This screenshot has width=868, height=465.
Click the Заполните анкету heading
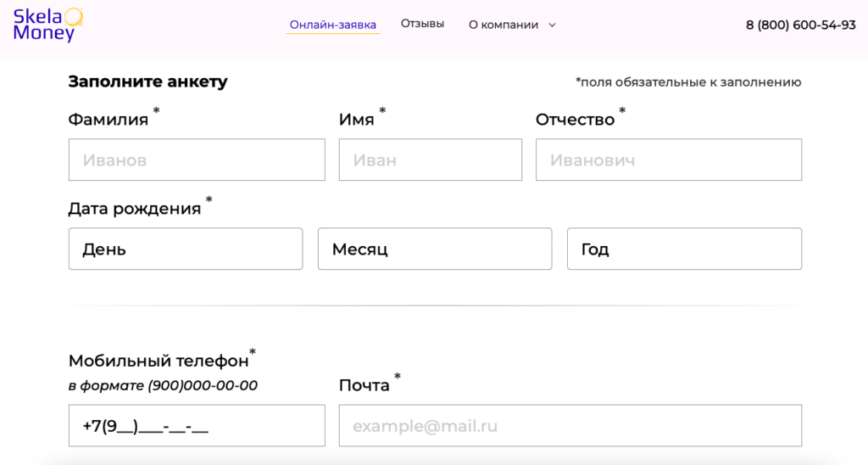coord(147,81)
